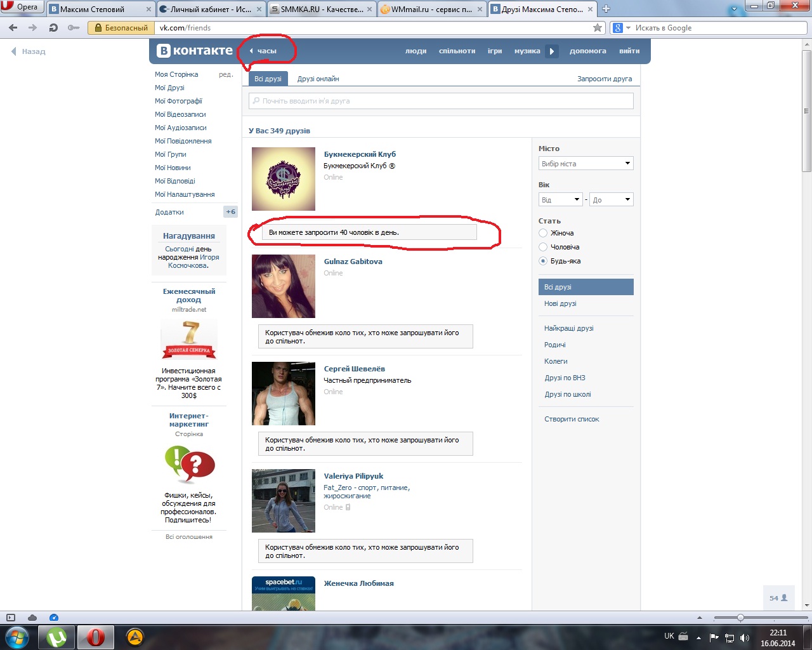The image size is (812, 650).
Task: Click the browser forward arrow
Action: [x=33, y=28]
